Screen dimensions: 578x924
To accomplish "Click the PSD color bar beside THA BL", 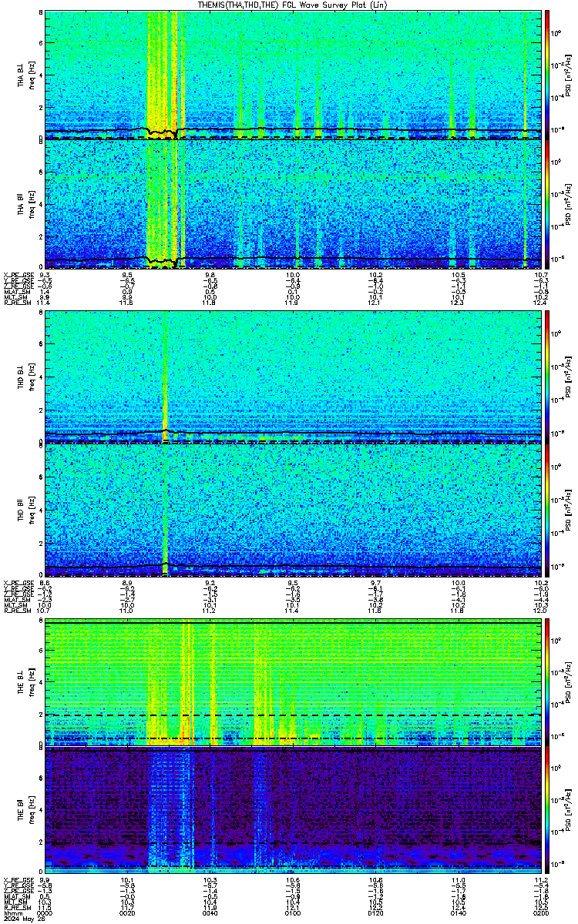I will click(x=547, y=75).
